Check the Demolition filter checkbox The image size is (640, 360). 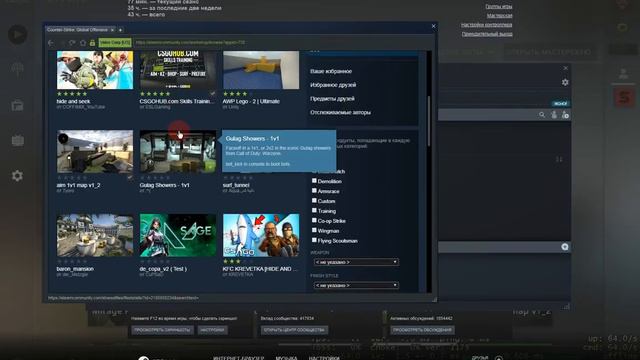(314, 181)
